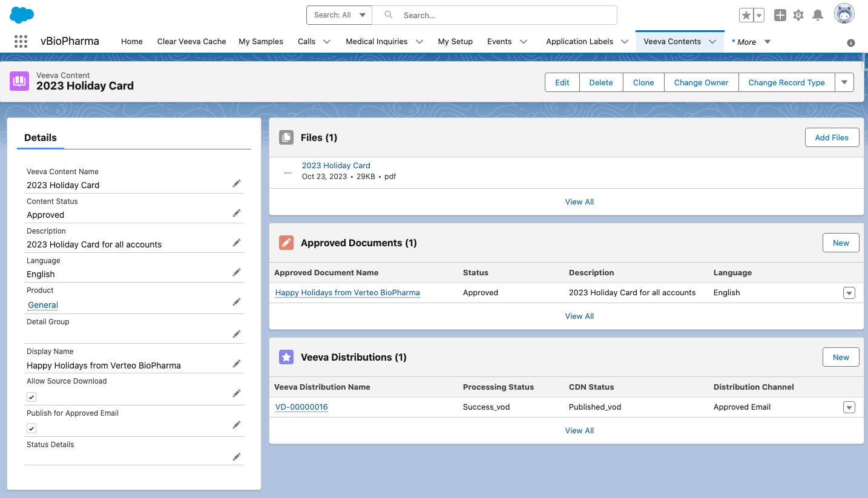Click the PDF file thumbnail in Files

(x=287, y=172)
